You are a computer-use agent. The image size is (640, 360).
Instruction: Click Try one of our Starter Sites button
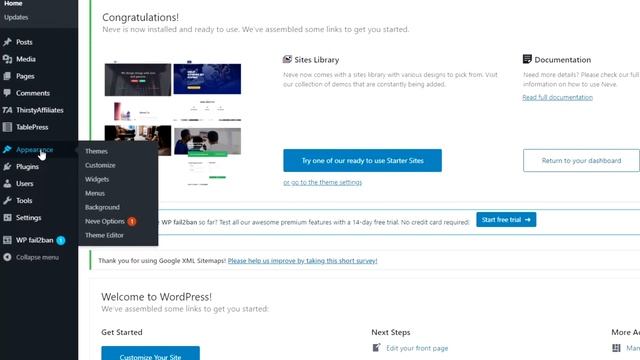pos(362,160)
